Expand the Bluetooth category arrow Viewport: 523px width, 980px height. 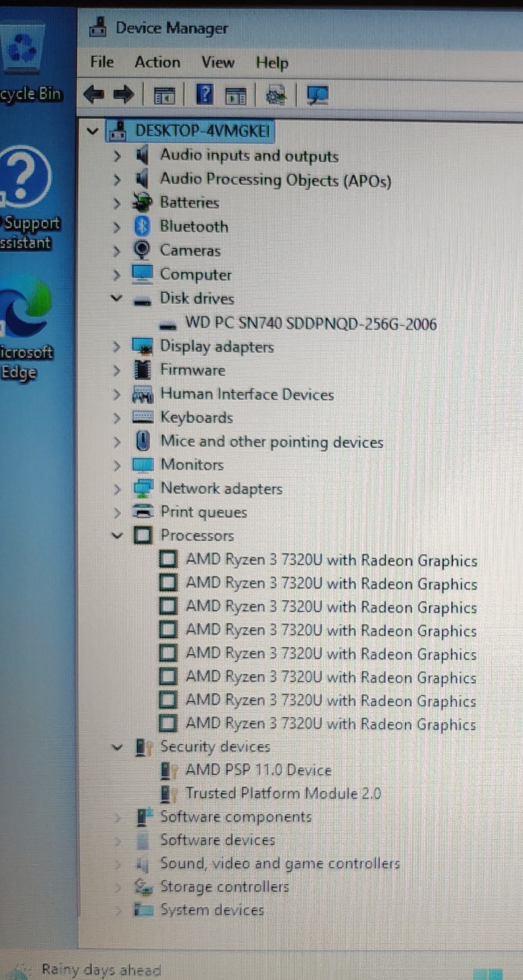(x=116, y=227)
